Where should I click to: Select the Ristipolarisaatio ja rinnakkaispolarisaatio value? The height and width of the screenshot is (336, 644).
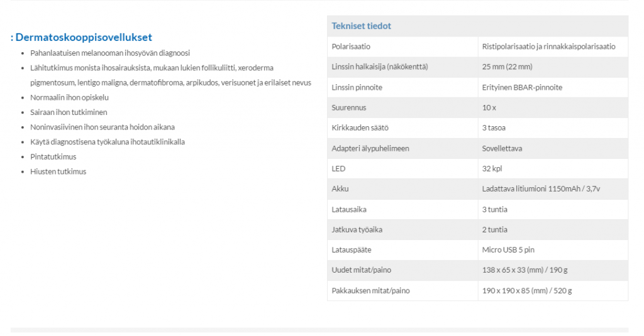click(548, 47)
